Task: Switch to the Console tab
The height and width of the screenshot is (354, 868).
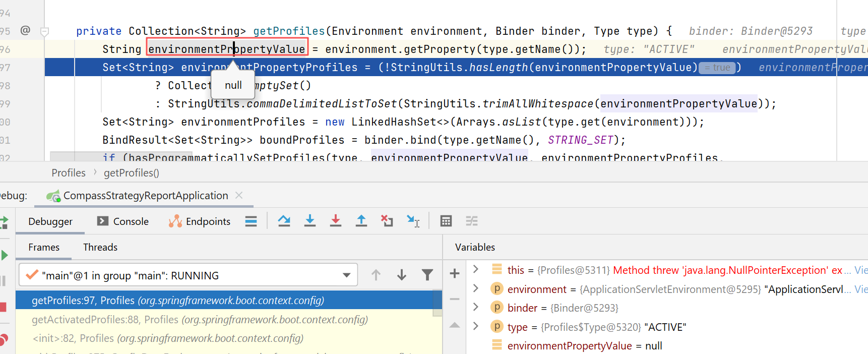Action: coord(123,221)
